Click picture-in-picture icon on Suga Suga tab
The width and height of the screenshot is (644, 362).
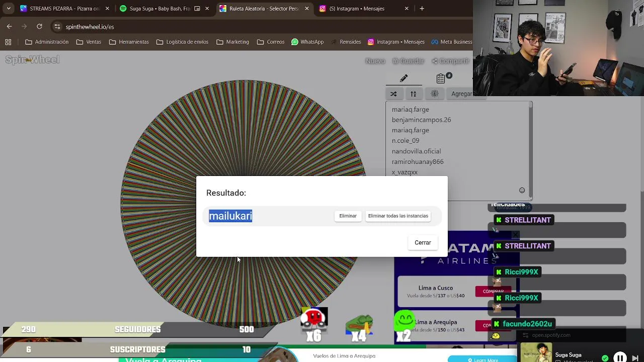(197, 9)
